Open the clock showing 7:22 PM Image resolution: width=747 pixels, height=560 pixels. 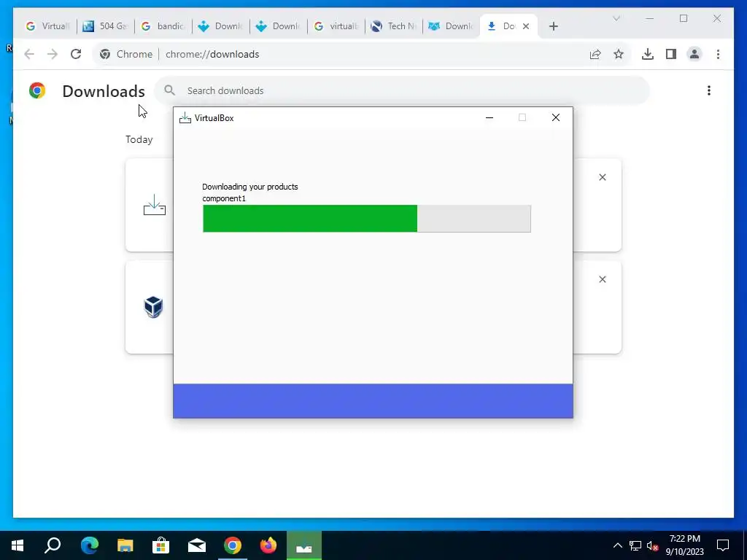pyautogui.click(x=684, y=545)
